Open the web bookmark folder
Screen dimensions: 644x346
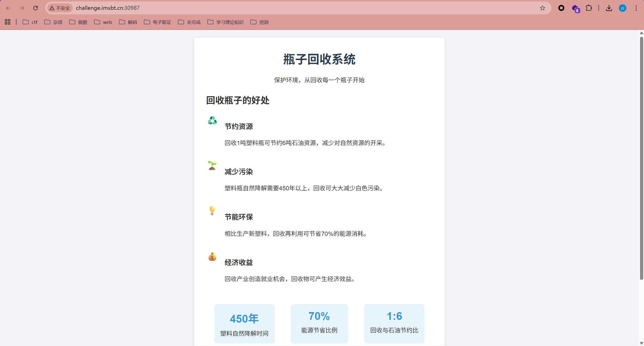(x=103, y=22)
